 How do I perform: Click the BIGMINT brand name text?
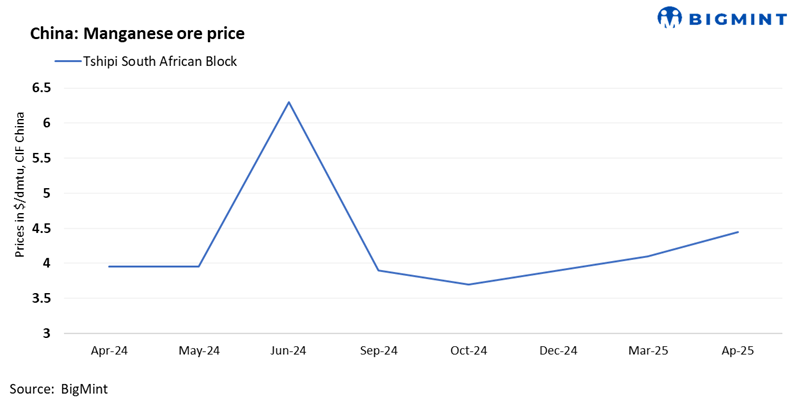coord(734,17)
